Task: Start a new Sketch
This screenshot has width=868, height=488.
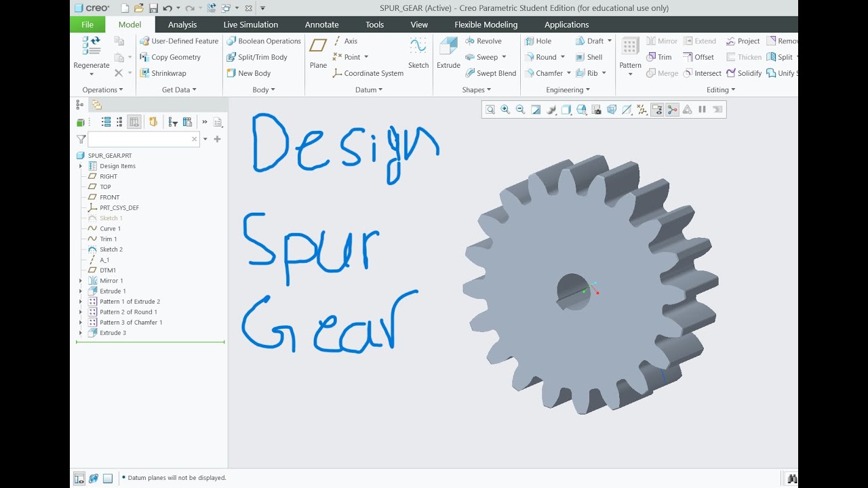Action: pos(418,54)
